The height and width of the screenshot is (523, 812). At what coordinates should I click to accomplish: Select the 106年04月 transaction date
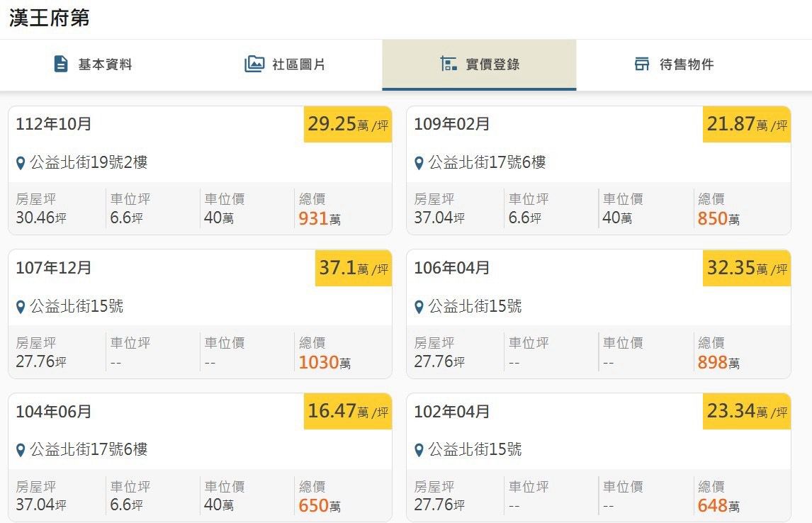451,268
